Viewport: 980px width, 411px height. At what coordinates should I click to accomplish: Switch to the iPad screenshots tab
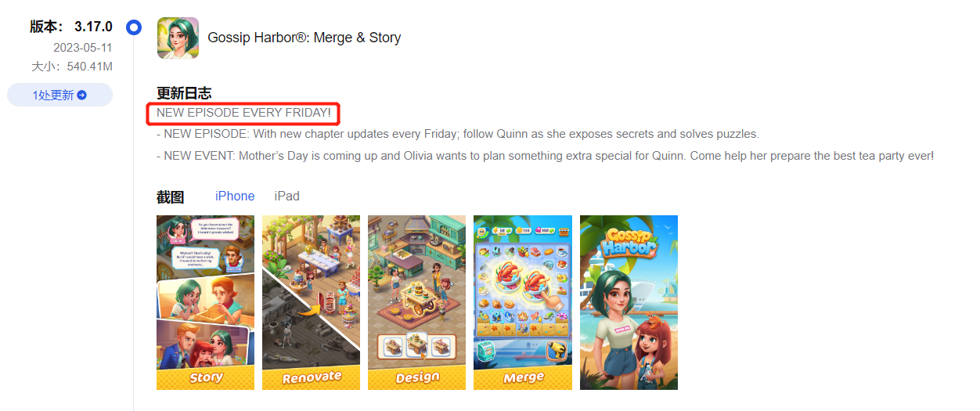pyautogui.click(x=286, y=196)
